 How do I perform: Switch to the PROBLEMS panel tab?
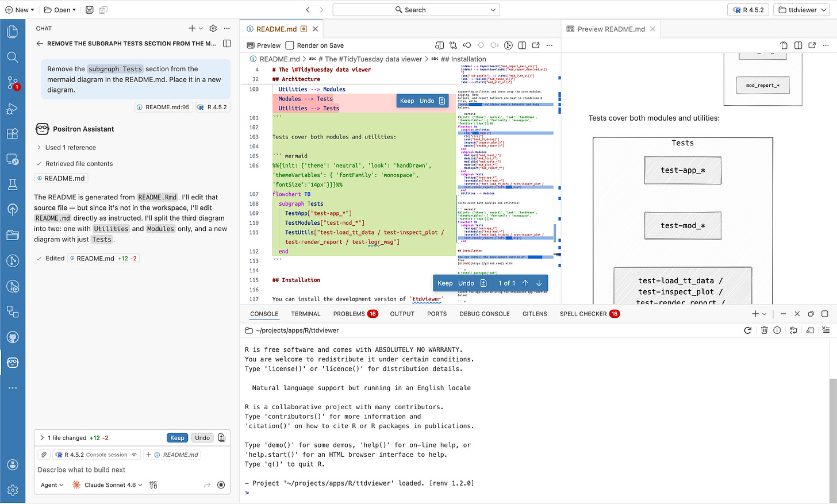click(x=355, y=314)
